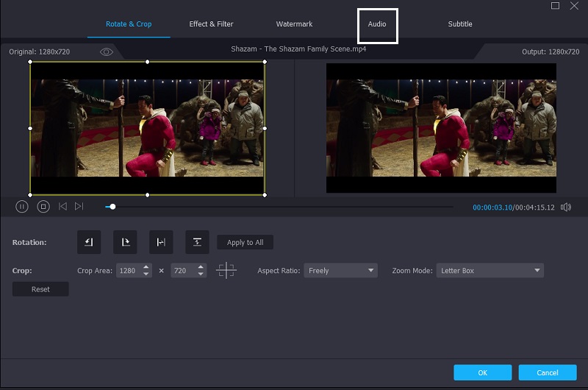This screenshot has height=390, width=588.
Task: Stop the video playback
Action: tap(43, 207)
